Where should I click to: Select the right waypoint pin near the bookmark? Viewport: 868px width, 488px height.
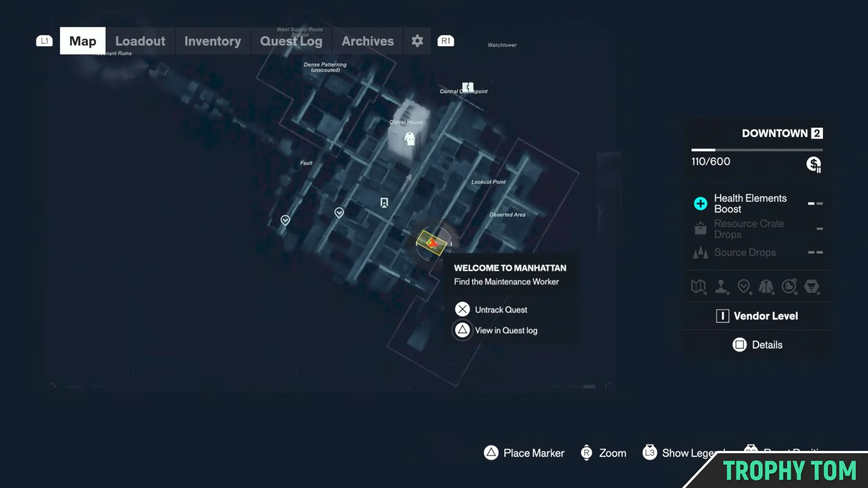click(339, 212)
